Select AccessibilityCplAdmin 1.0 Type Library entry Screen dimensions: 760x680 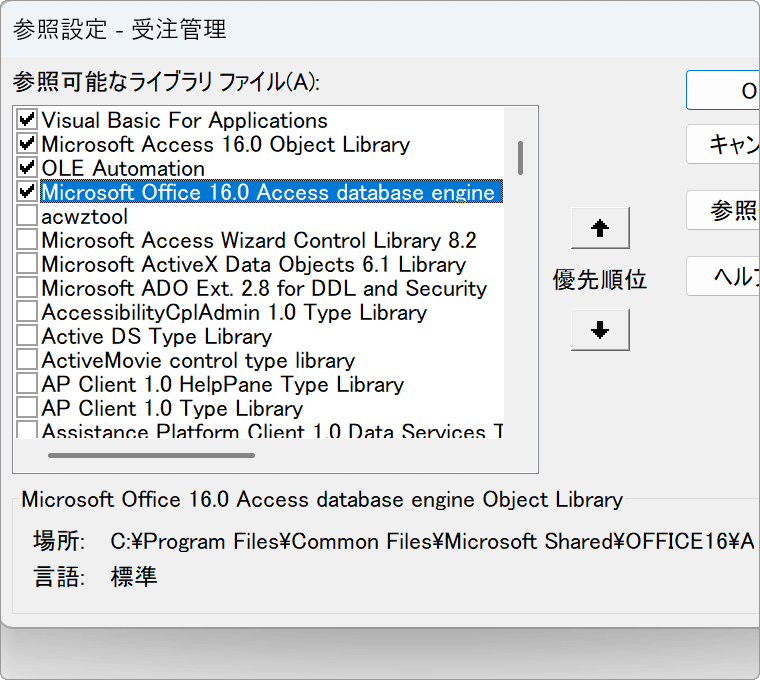[234, 312]
